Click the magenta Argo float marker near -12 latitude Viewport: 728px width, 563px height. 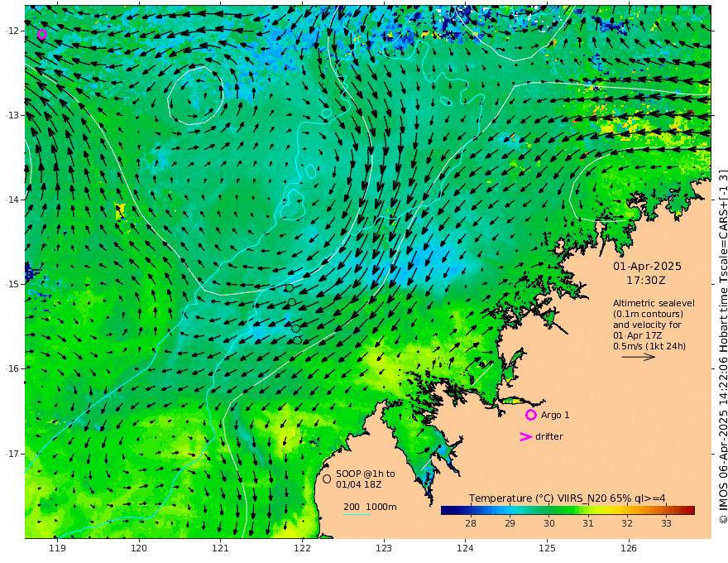(42, 35)
